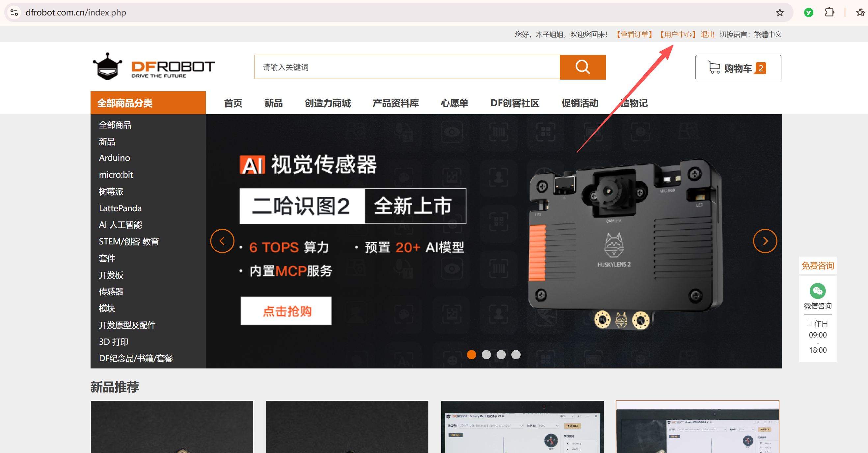The width and height of the screenshot is (868, 453).
Task: Open WeChat consultation icon
Action: click(818, 291)
